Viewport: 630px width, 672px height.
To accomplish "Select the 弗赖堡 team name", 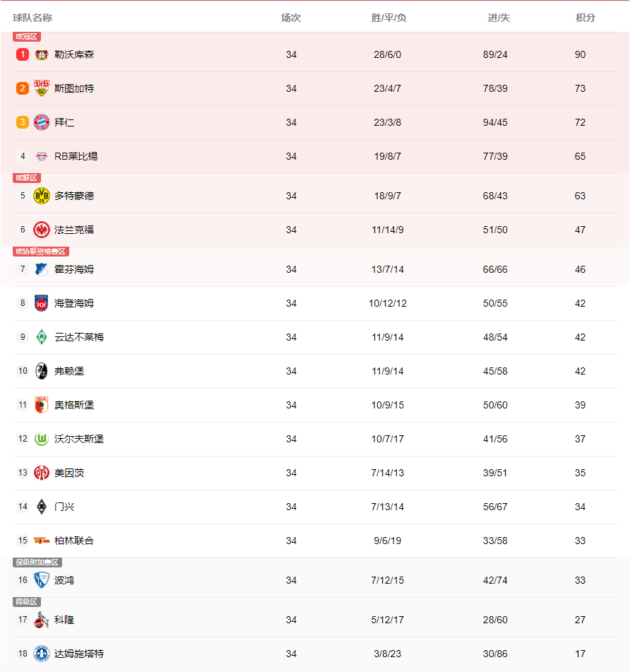I will (69, 371).
